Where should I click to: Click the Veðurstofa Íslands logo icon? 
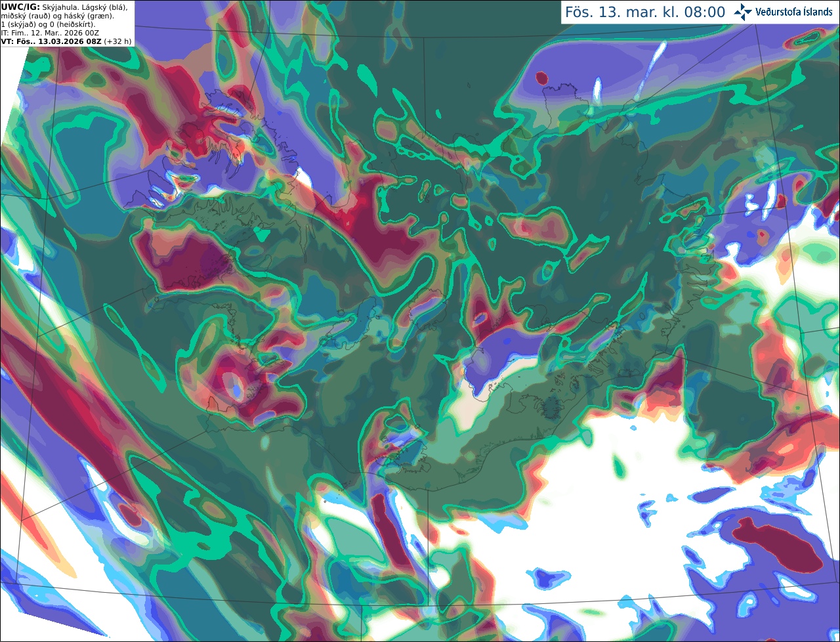tap(743, 12)
